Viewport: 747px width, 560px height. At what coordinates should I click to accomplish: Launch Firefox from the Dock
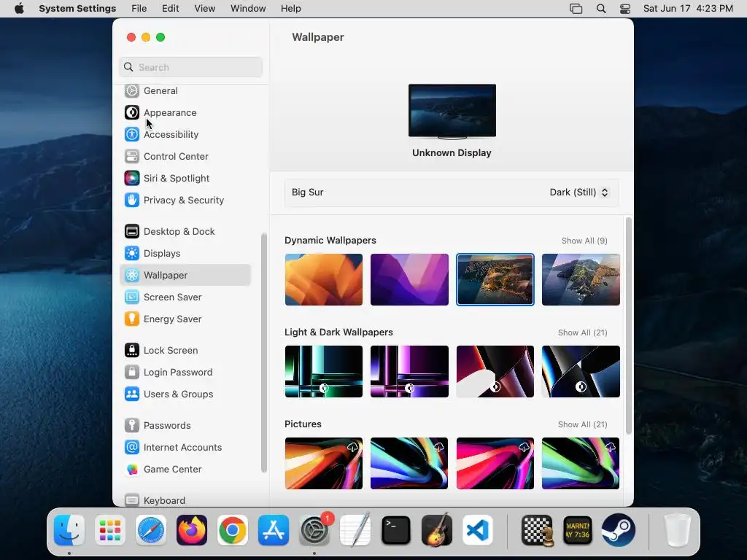[x=192, y=530]
